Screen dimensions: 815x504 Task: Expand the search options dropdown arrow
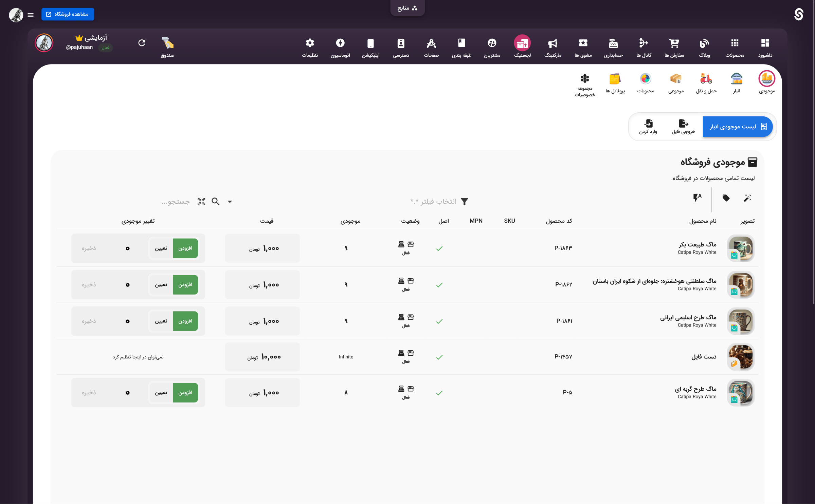click(230, 202)
